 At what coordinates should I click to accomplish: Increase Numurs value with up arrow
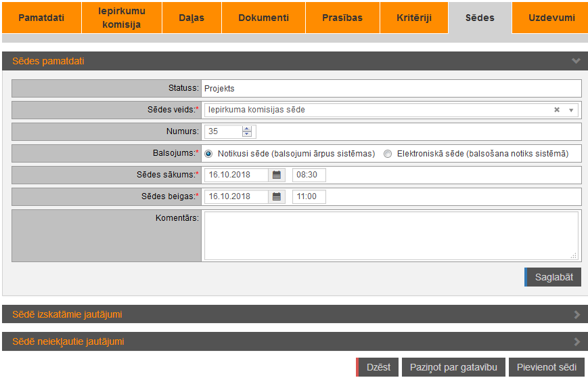pos(247,129)
